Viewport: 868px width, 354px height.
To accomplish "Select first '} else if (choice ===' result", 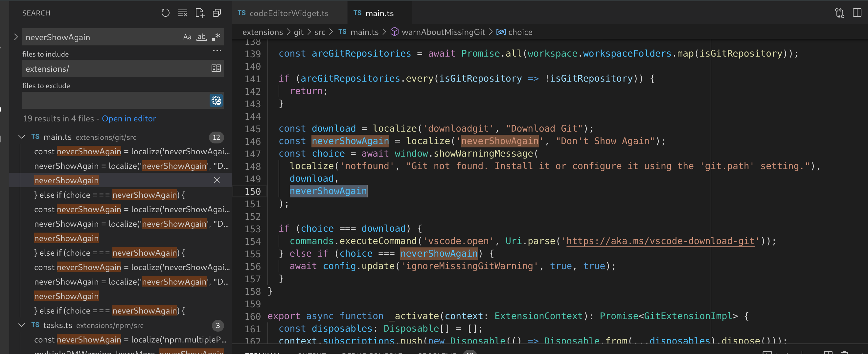I will click(x=109, y=195).
